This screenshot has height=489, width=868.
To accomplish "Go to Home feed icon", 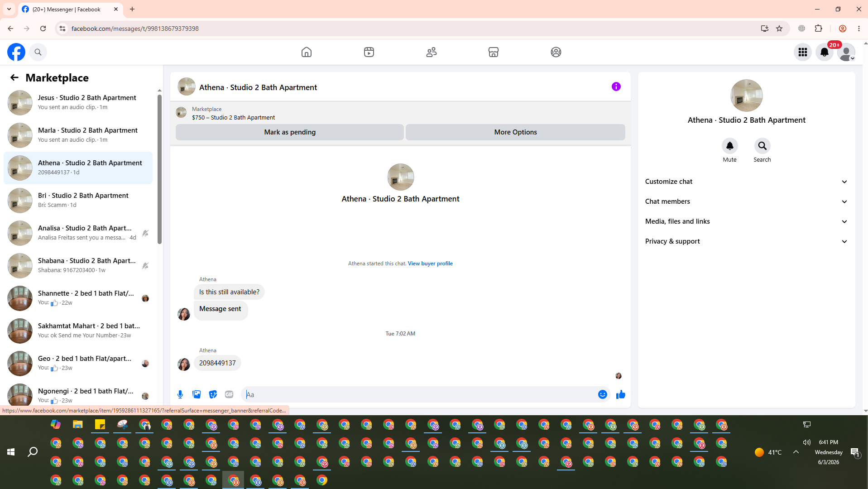I will tap(307, 52).
